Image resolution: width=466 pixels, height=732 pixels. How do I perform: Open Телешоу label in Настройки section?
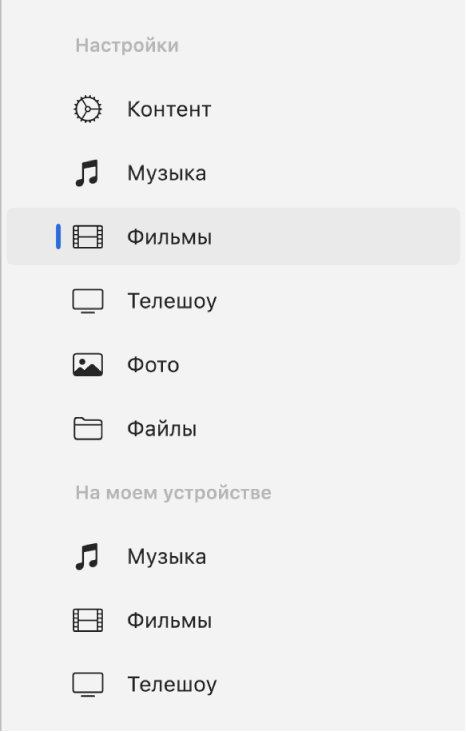tap(172, 301)
